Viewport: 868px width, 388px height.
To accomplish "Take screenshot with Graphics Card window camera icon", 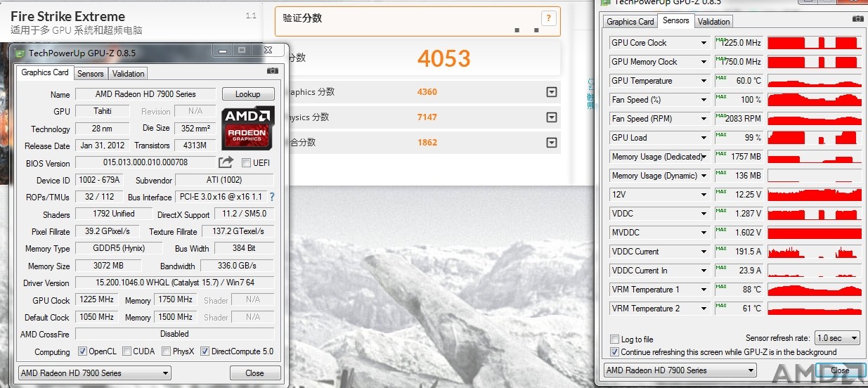I will pos(273,70).
